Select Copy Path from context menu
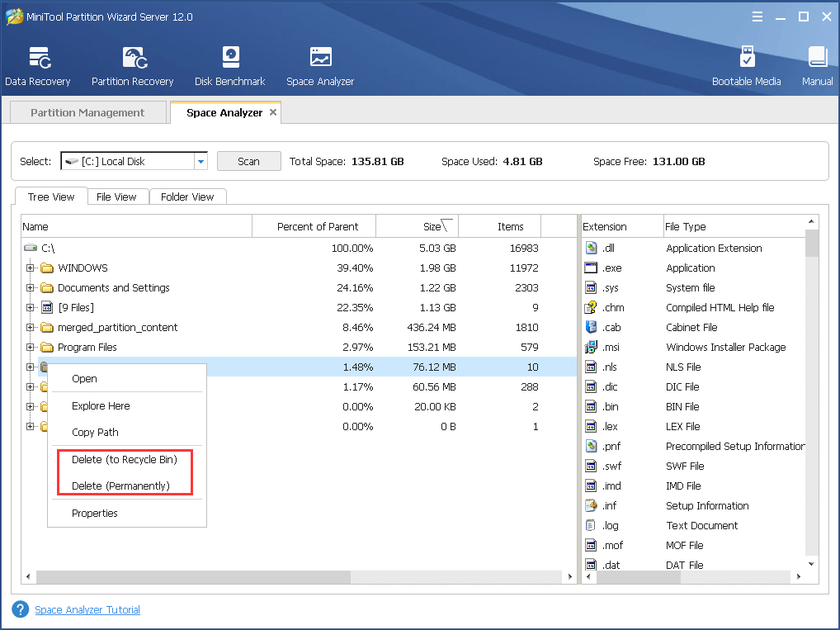840x630 pixels. click(x=127, y=432)
